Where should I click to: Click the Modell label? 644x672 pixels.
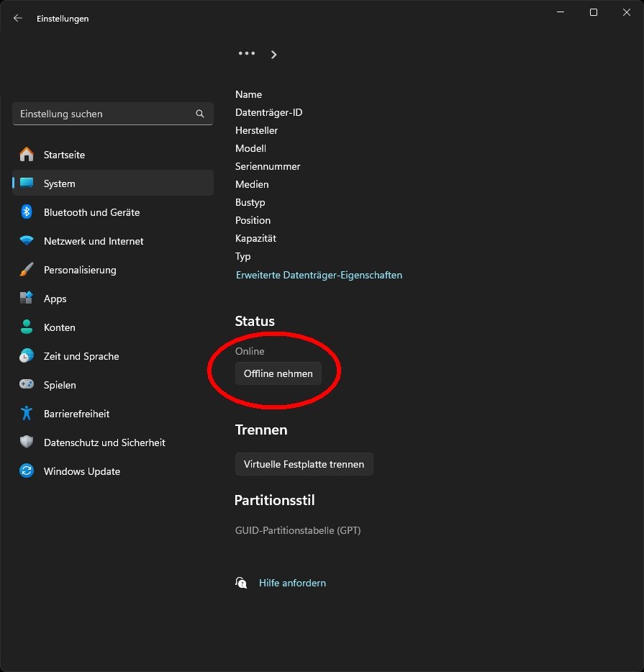tap(250, 148)
